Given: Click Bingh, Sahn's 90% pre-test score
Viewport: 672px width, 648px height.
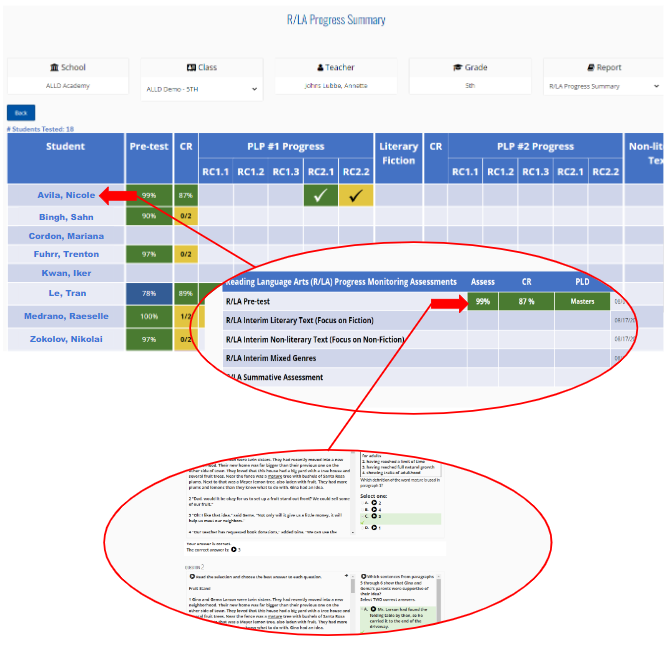Looking at the screenshot, I should click(148, 216).
